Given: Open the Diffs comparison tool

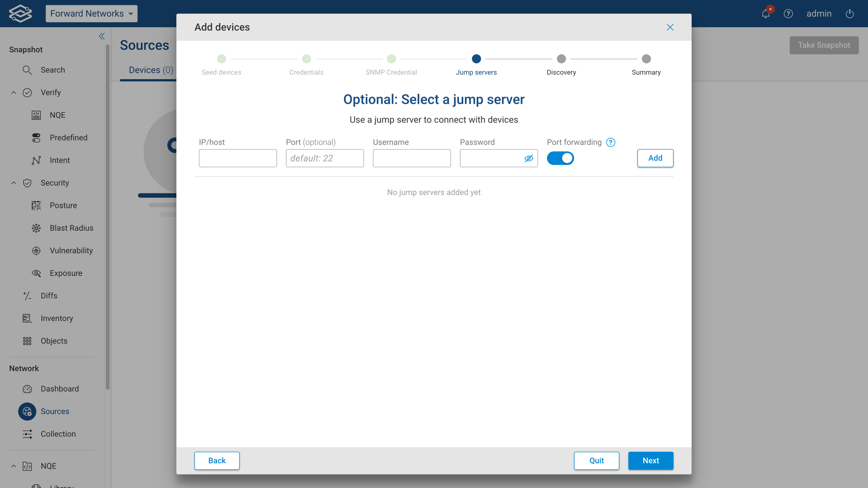Looking at the screenshot, I should (49, 296).
